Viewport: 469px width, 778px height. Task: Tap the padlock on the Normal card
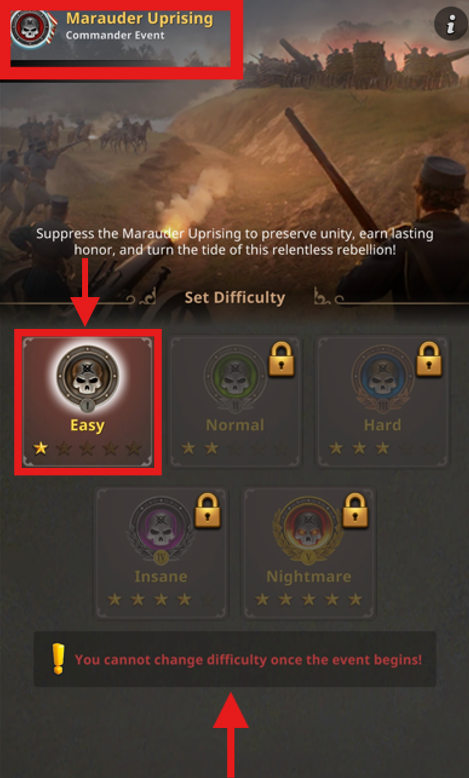coord(281,359)
